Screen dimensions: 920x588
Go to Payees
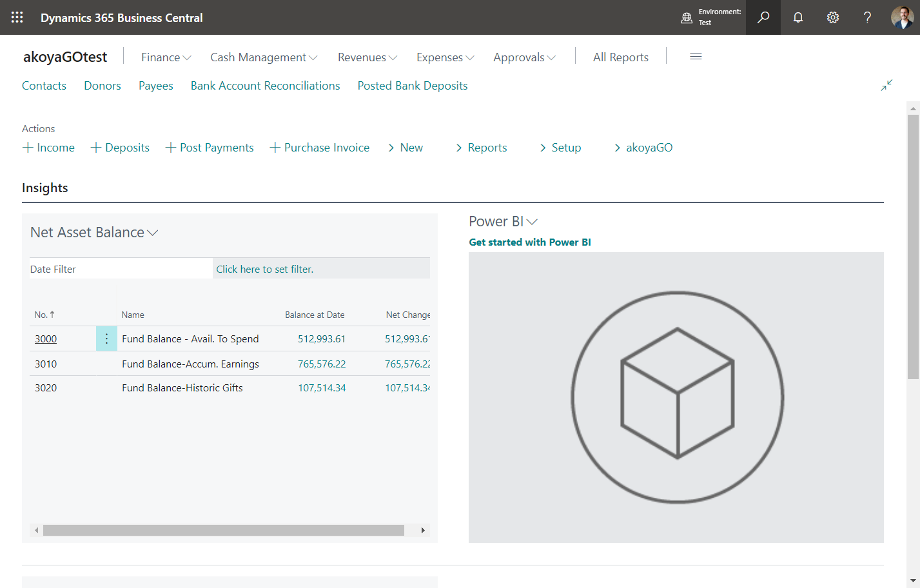[156, 86]
